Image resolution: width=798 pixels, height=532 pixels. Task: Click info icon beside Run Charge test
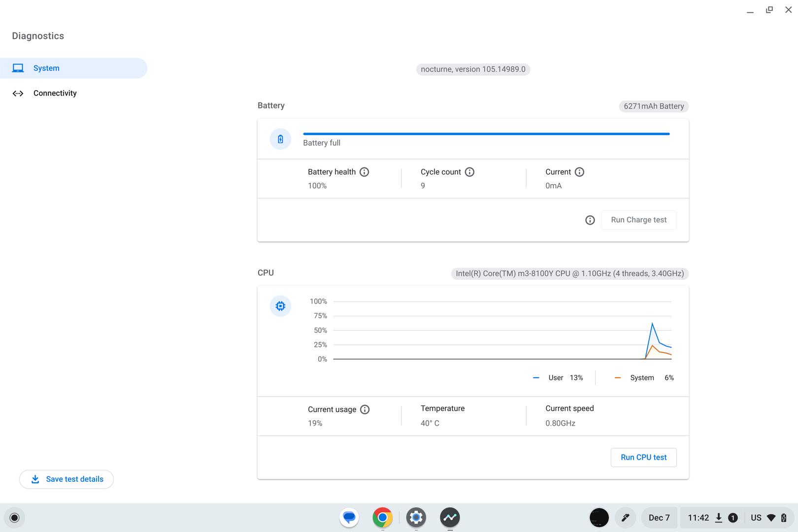tap(590, 220)
